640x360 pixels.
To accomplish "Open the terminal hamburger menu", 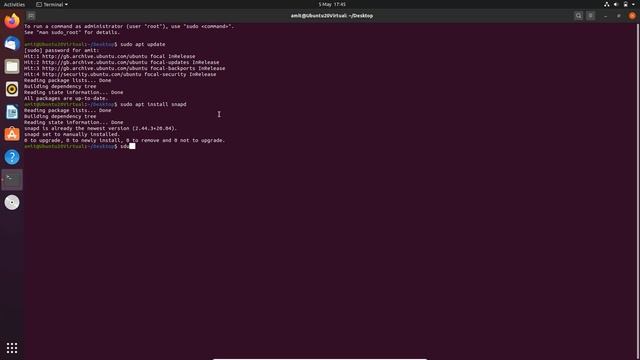I will [x=590, y=16].
